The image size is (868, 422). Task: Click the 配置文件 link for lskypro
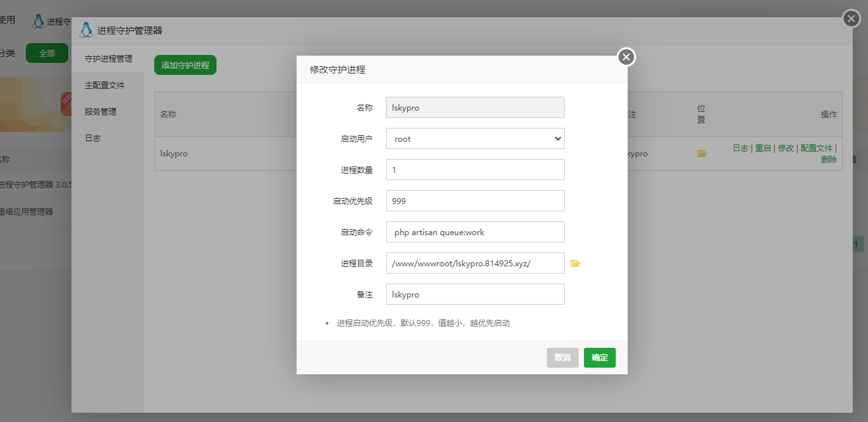click(x=816, y=148)
